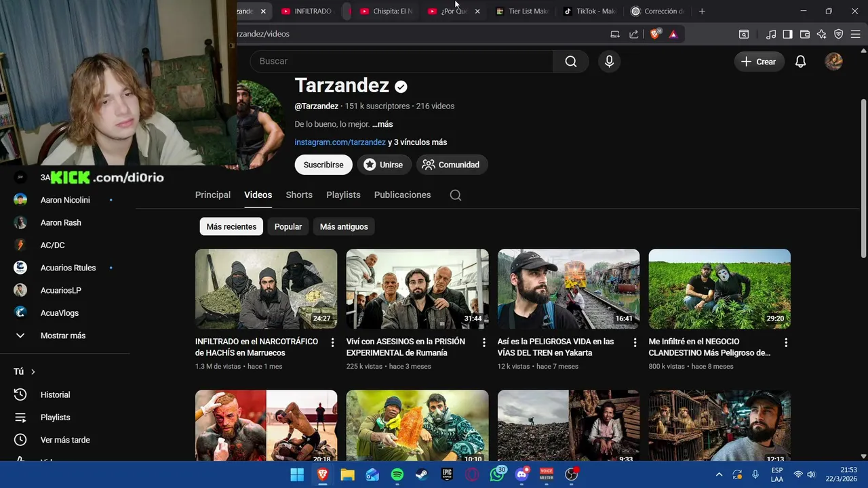The image size is (868, 488).
Task: Switch to the TikTok browser tab
Action: point(590,11)
